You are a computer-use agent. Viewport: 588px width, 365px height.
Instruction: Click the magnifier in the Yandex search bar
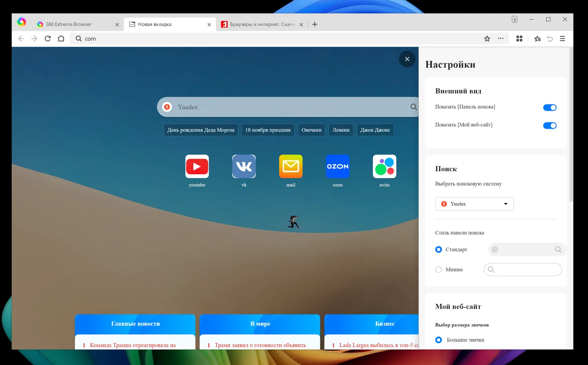pyautogui.click(x=414, y=107)
